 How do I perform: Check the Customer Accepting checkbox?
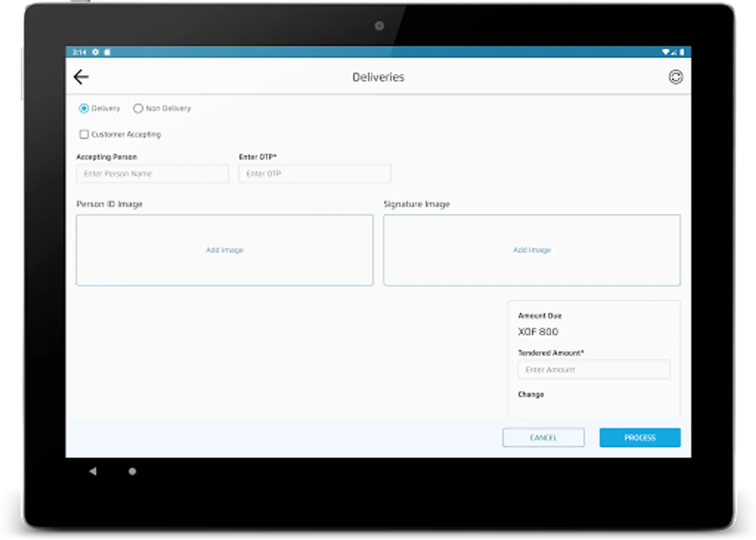(x=84, y=134)
